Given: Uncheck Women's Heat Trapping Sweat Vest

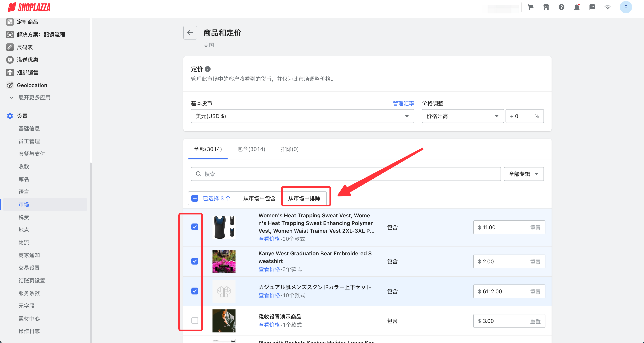Looking at the screenshot, I should pyautogui.click(x=195, y=227).
